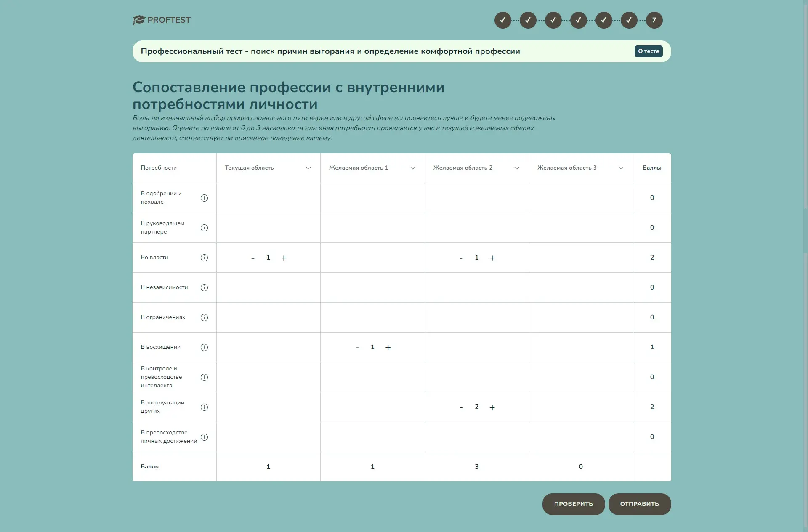The width and height of the screenshot is (808, 532).
Task: Increase 'Во власти' value in Текущая область
Action: [x=284, y=258]
